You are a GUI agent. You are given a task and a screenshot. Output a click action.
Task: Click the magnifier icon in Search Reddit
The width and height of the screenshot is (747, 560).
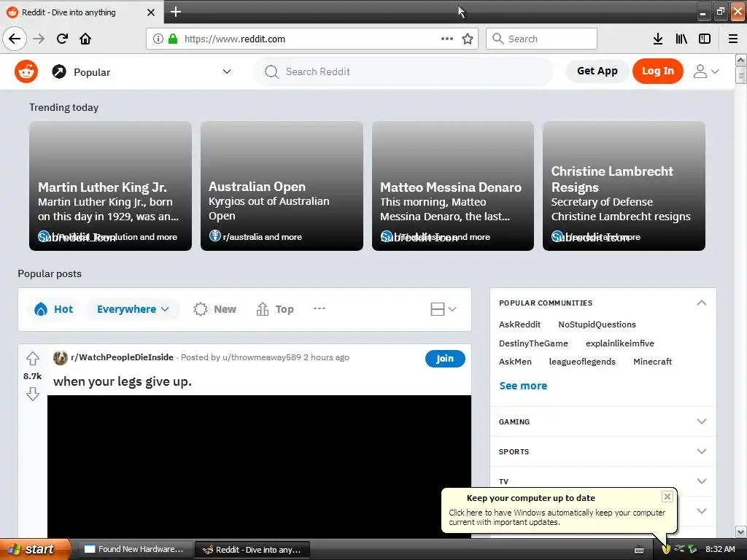click(271, 72)
